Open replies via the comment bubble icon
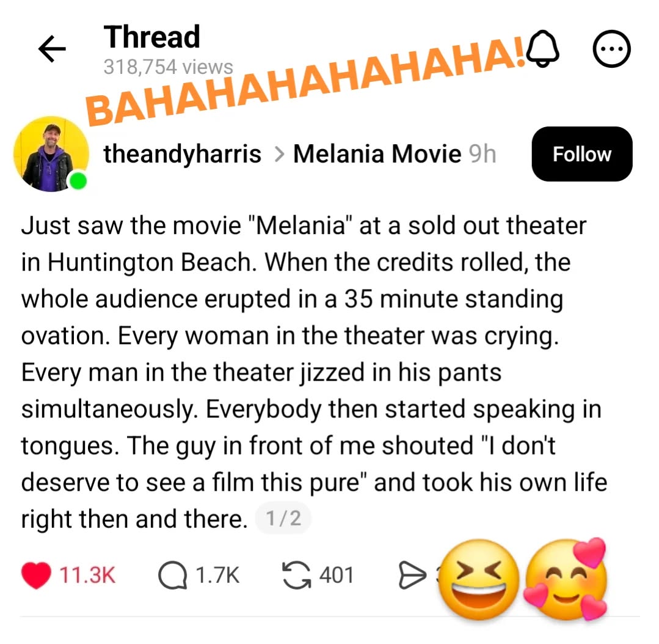The image size is (659, 644). click(x=172, y=575)
